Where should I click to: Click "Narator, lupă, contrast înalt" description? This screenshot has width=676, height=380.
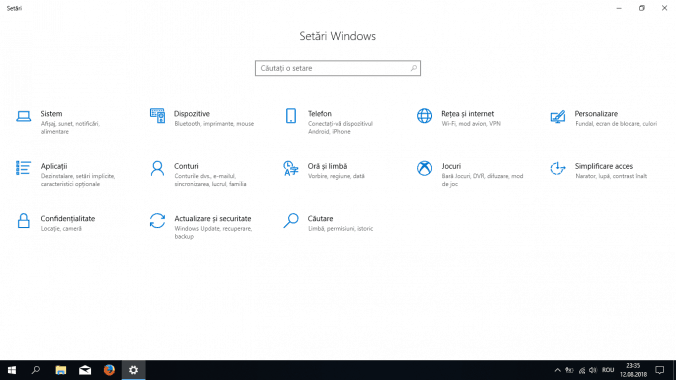611,176
